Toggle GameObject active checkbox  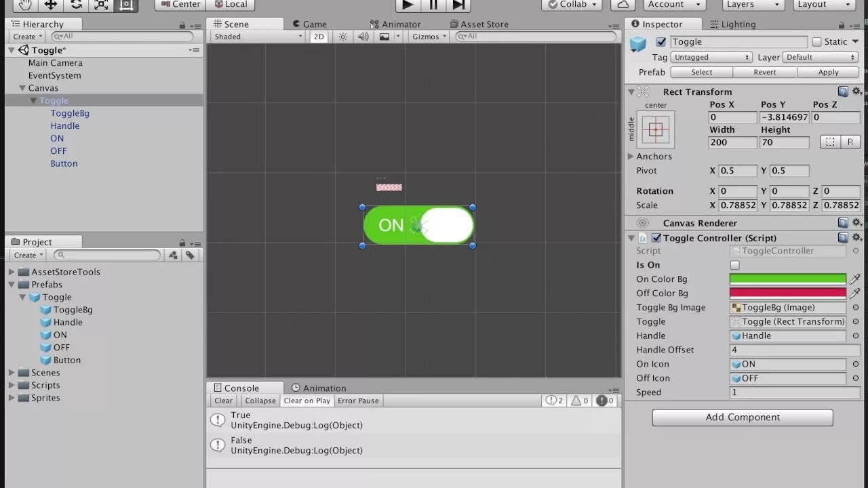(x=661, y=42)
